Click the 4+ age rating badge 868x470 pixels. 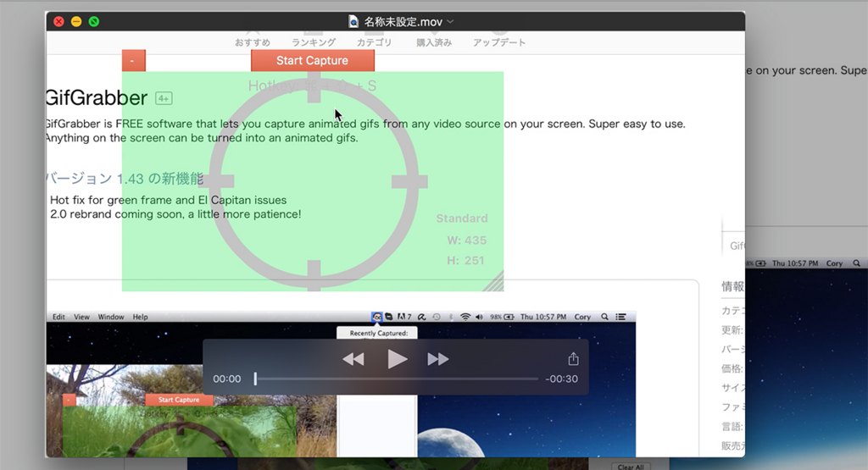click(x=164, y=98)
